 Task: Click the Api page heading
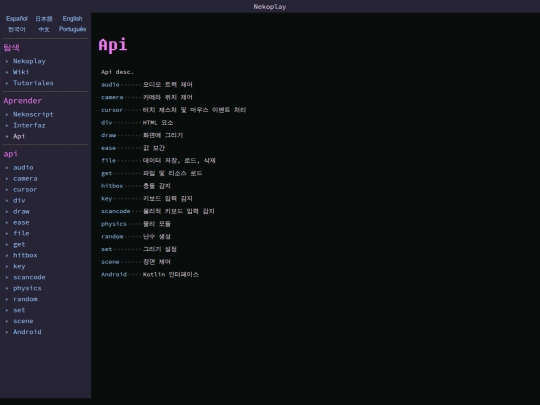pos(113,45)
